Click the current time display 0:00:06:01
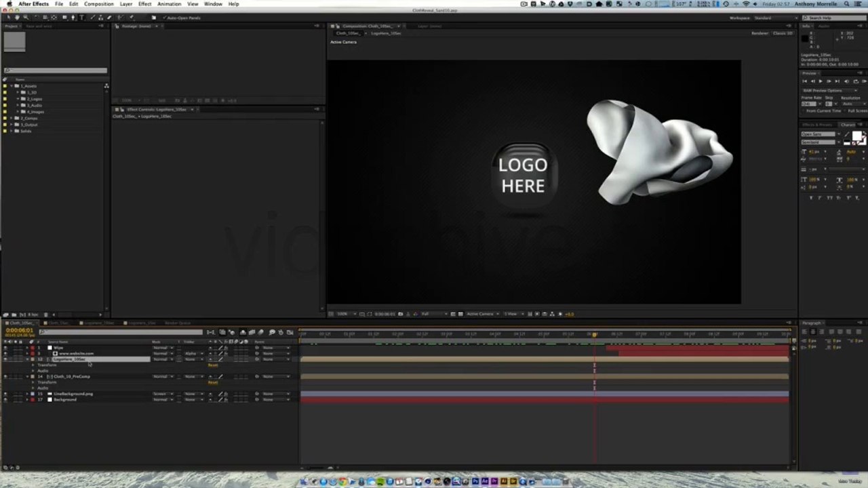 [x=20, y=330]
